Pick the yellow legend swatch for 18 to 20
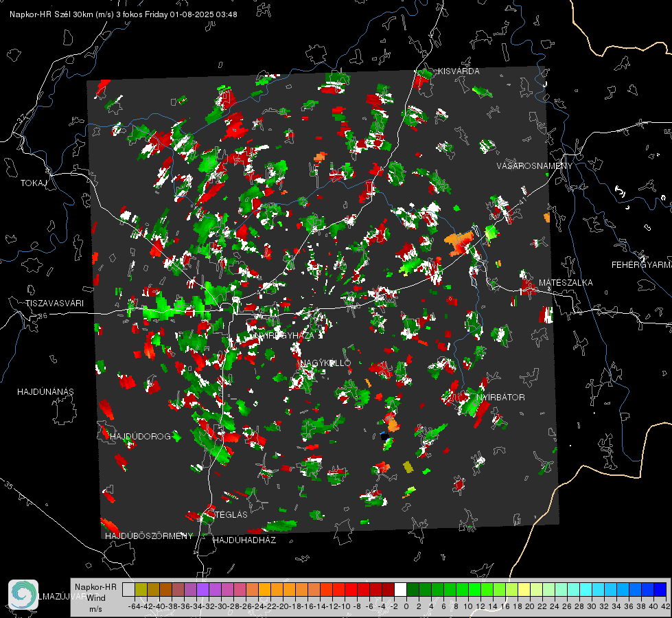 pos(524,590)
